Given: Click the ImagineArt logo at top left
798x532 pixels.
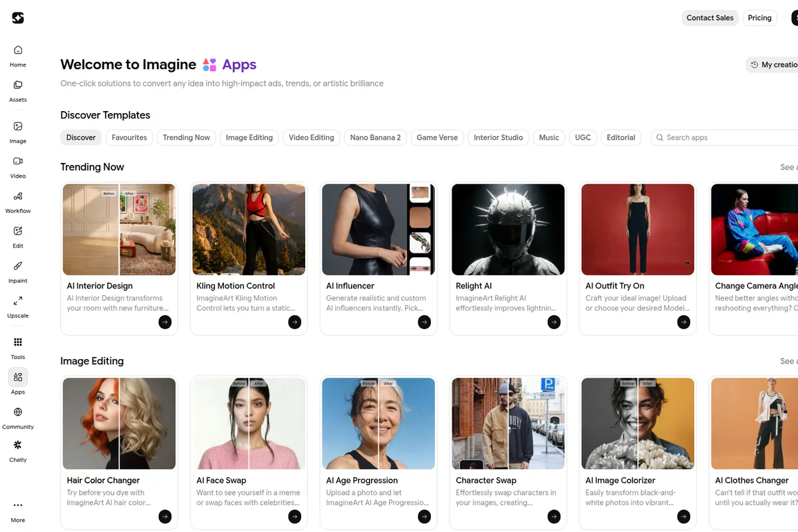Looking at the screenshot, I should pyautogui.click(x=17, y=18).
